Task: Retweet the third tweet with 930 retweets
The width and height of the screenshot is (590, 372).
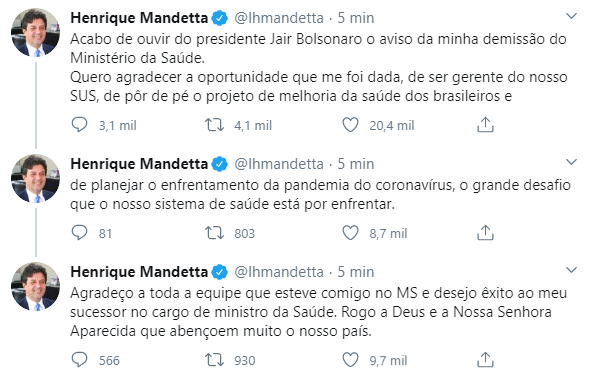Action: click(214, 360)
